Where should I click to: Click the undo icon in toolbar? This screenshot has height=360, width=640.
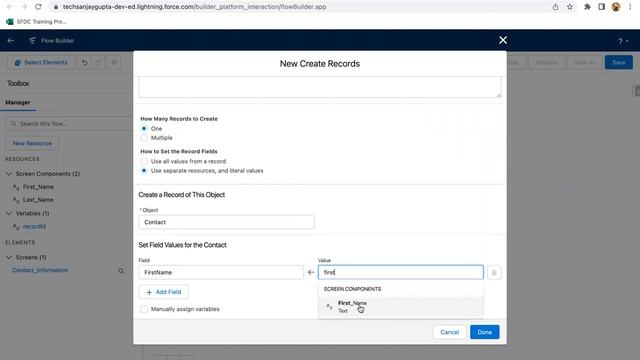point(84,62)
